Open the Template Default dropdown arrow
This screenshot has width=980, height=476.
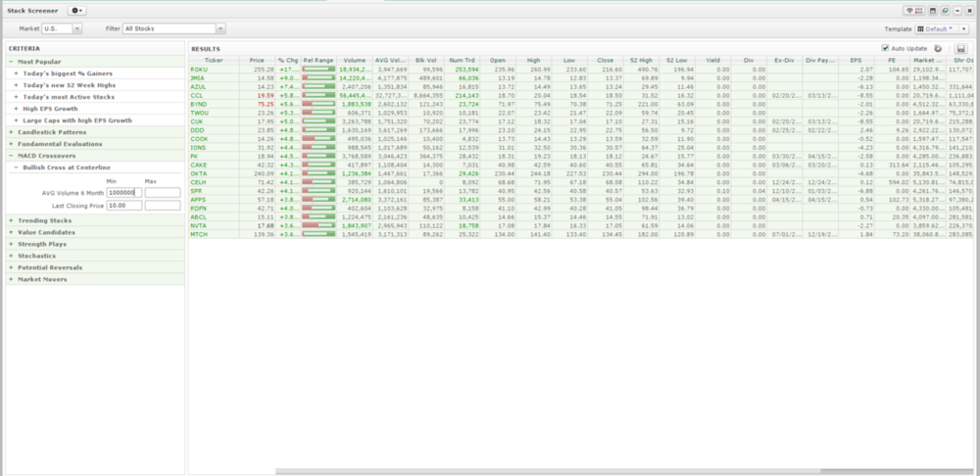click(x=964, y=28)
